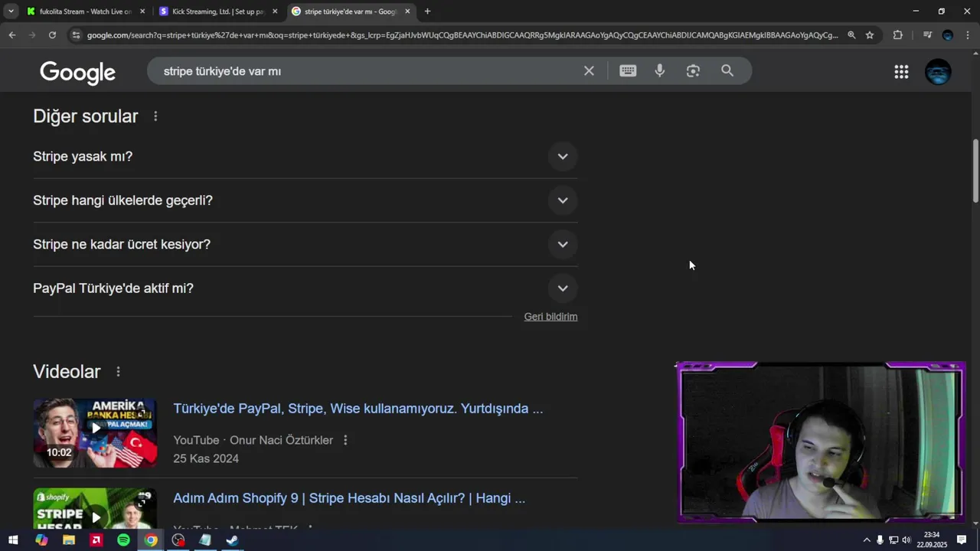The width and height of the screenshot is (980, 551).
Task: Expand Stripe hangi ülkelerde geçerli?
Action: pos(563,201)
